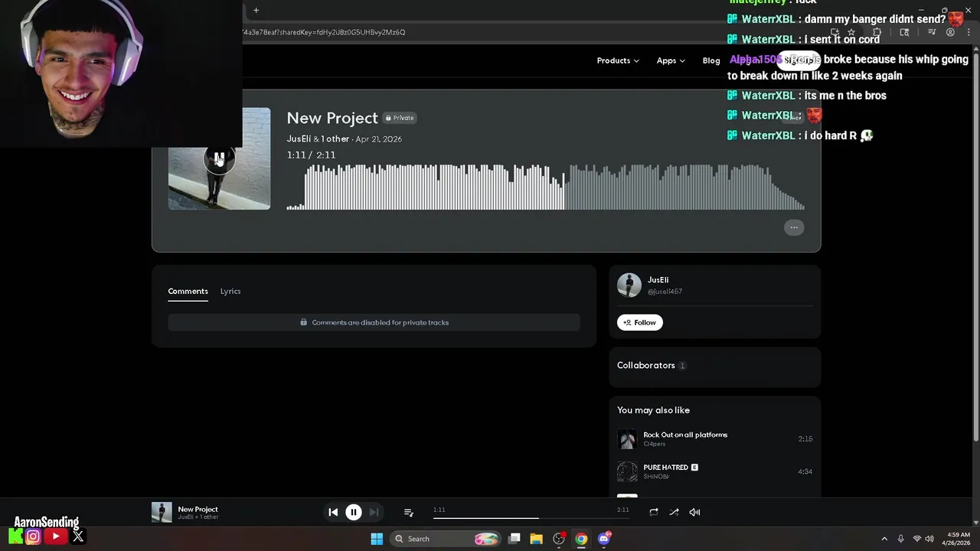Expand the Apps menu
The width and height of the screenshot is (980, 551).
coord(671,60)
